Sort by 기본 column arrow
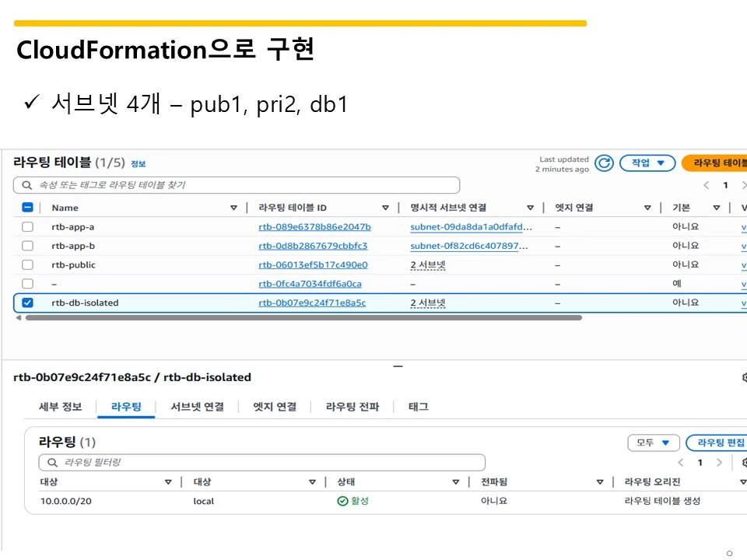Image resolution: width=747 pixels, height=560 pixels. click(717, 208)
